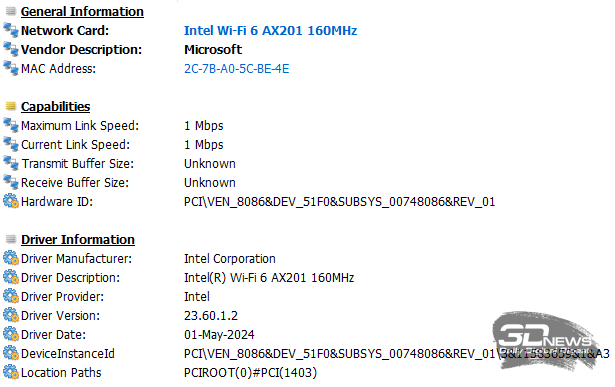Click the network icon beside Network Card
The width and height of the screenshot is (615, 387).
coord(11,30)
